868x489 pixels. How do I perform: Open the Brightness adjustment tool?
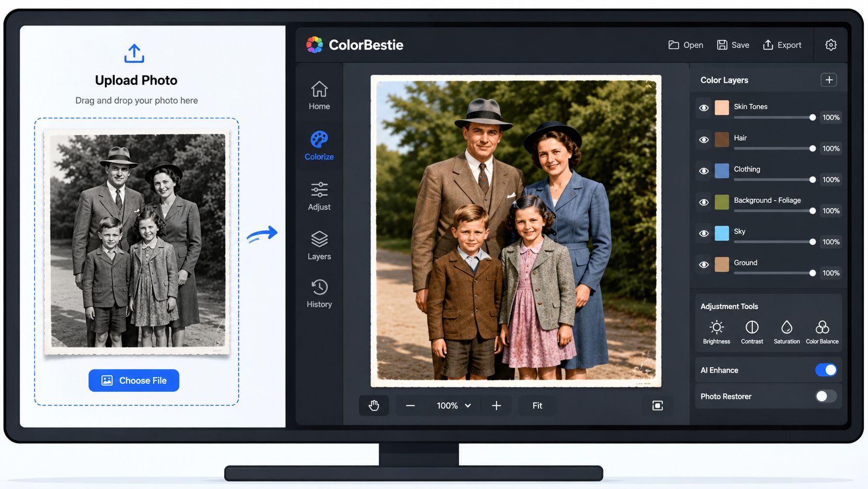[716, 332]
